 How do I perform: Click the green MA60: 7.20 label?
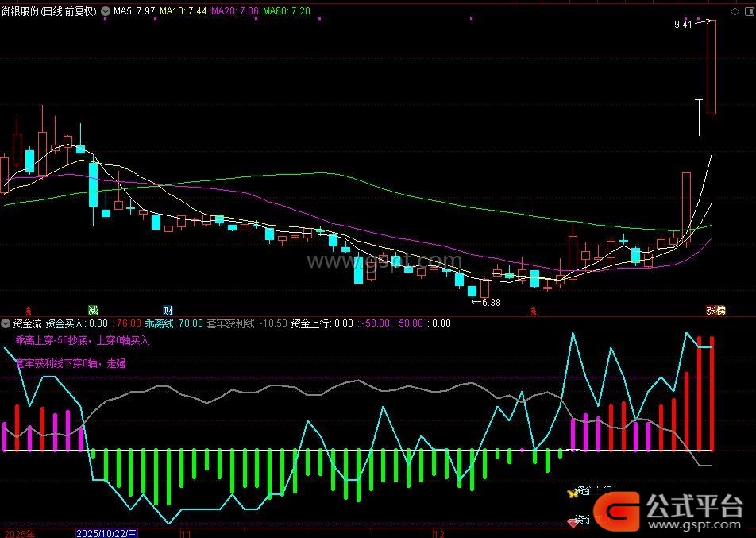287,12
